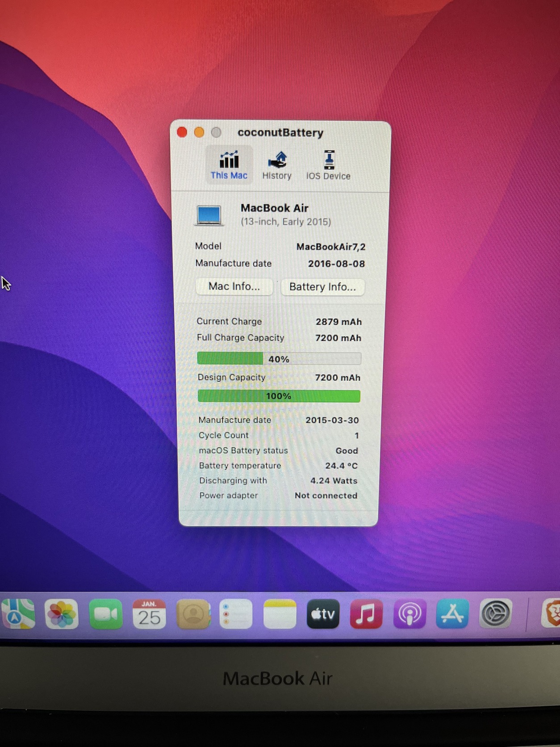Image resolution: width=560 pixels, height=747 pixels.
Task: Launch Photos from the Dock
Action: click(x=62, y=614)
